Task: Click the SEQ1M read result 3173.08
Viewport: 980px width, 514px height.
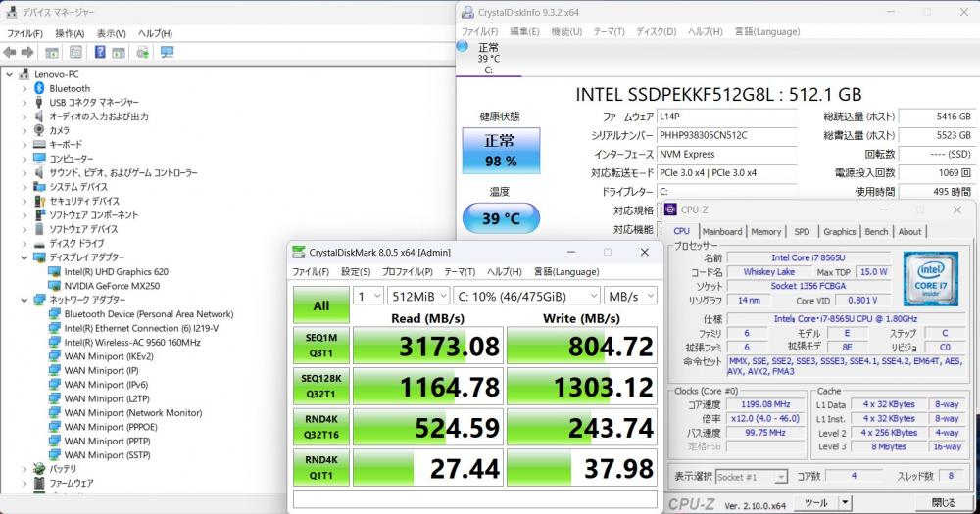Action: pos(428,346)
